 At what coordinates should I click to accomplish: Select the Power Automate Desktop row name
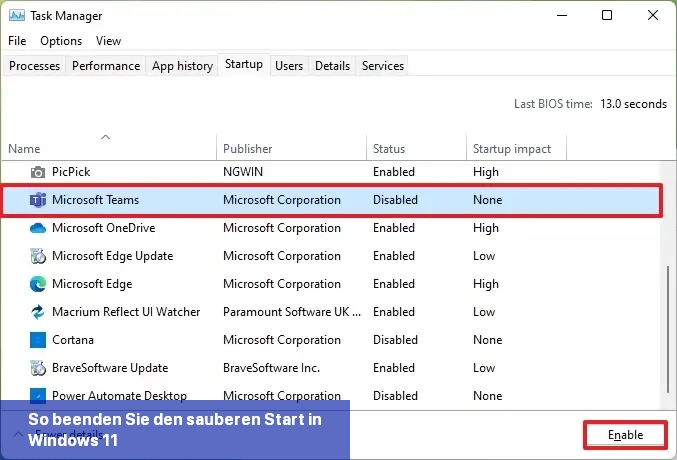[x=120, y=396]
